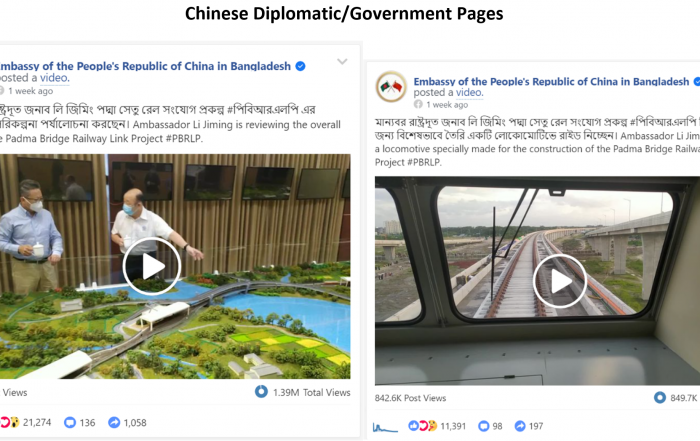700x441 pixels.
Task: Click the comments icon showing 136
Action: click(x=70, y=422)
